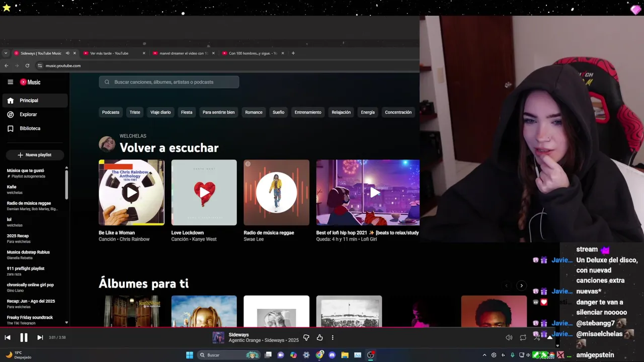Play Love Lockdown thumbnail
This screenshot has height=362, width=644.
pos(204,193)
